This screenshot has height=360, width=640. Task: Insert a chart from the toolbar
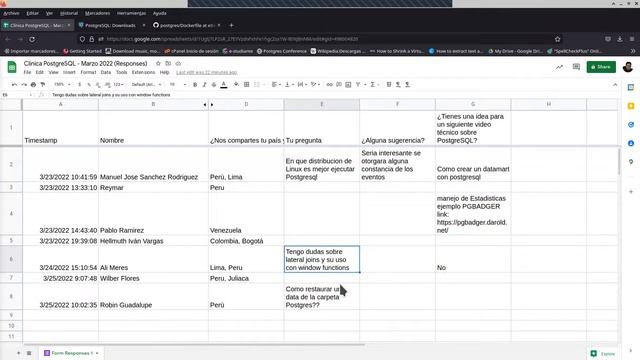click(348, 84)
